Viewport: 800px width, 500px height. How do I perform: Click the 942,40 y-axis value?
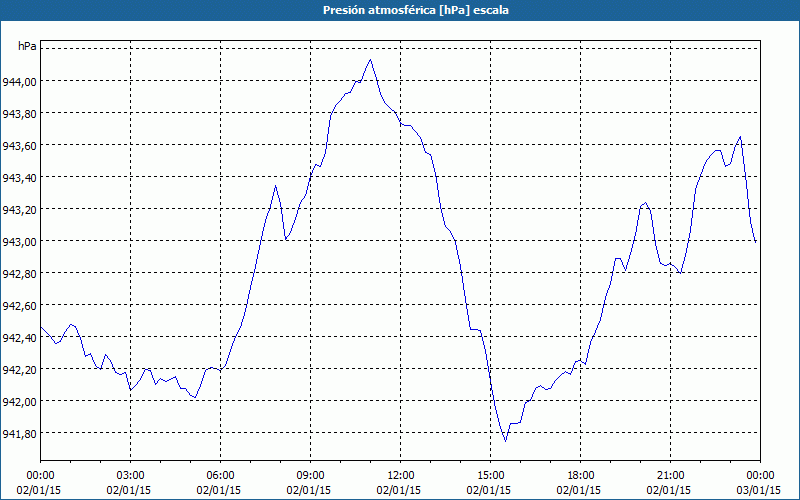[x=18, y=337]
